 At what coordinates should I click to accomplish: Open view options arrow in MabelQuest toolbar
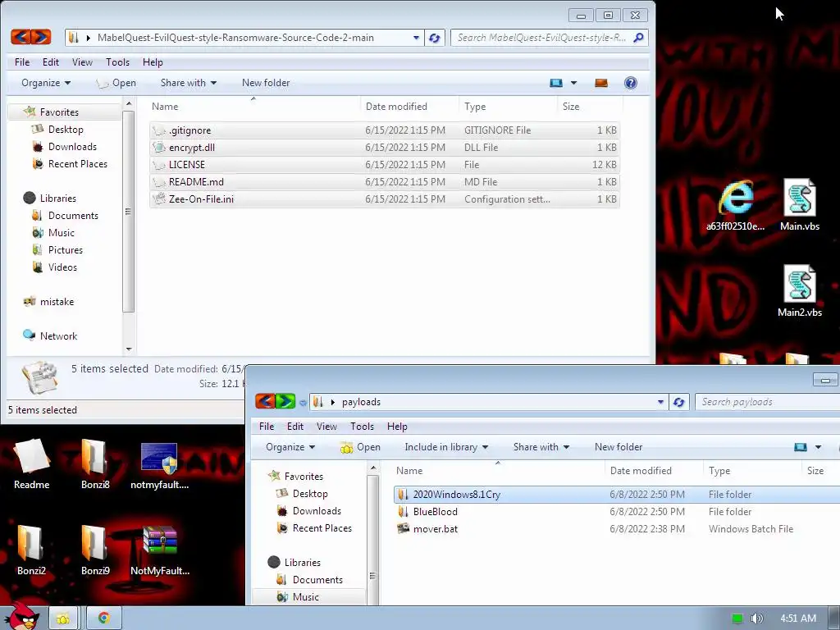click(x=573, y=83)
